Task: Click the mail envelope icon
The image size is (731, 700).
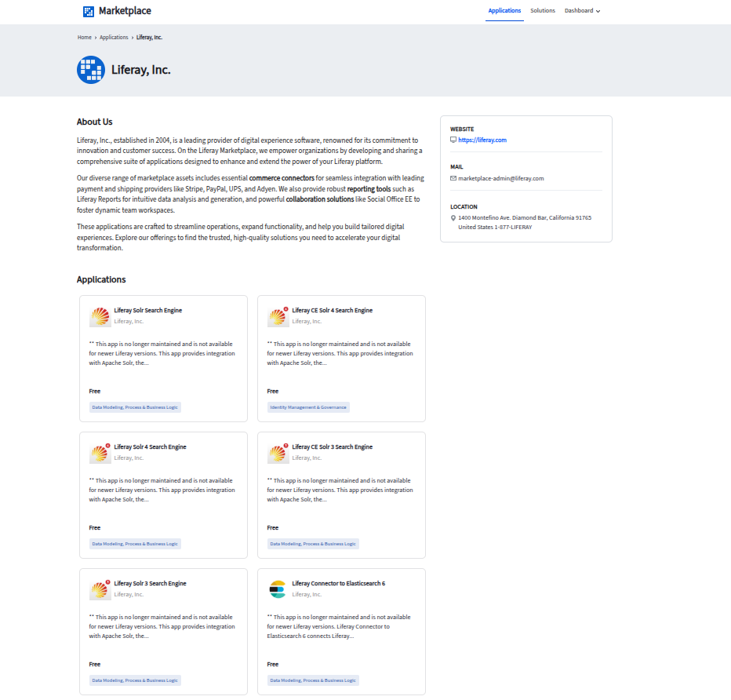Action: pos(453,179)
